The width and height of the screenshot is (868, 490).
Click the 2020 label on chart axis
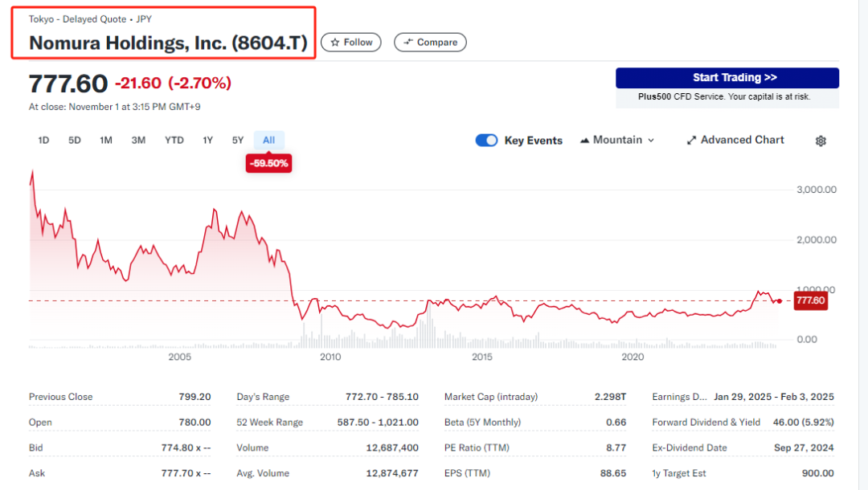click(x=633, y=357)
